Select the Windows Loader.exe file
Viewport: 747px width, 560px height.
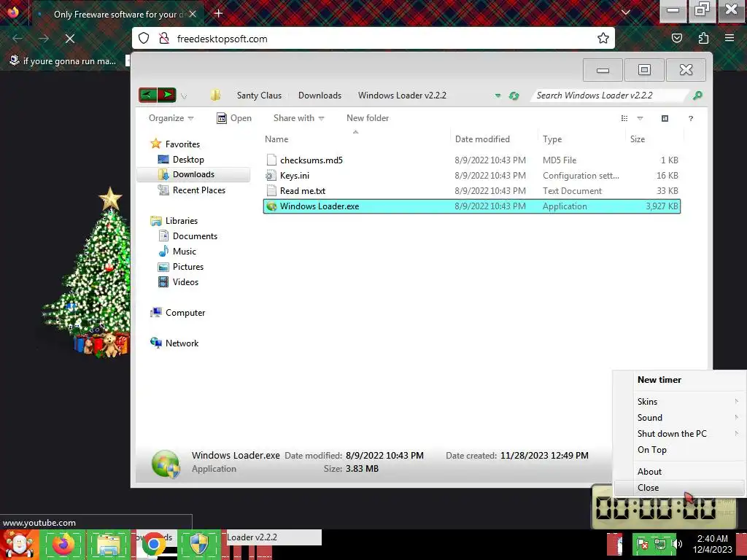[472, 206]
